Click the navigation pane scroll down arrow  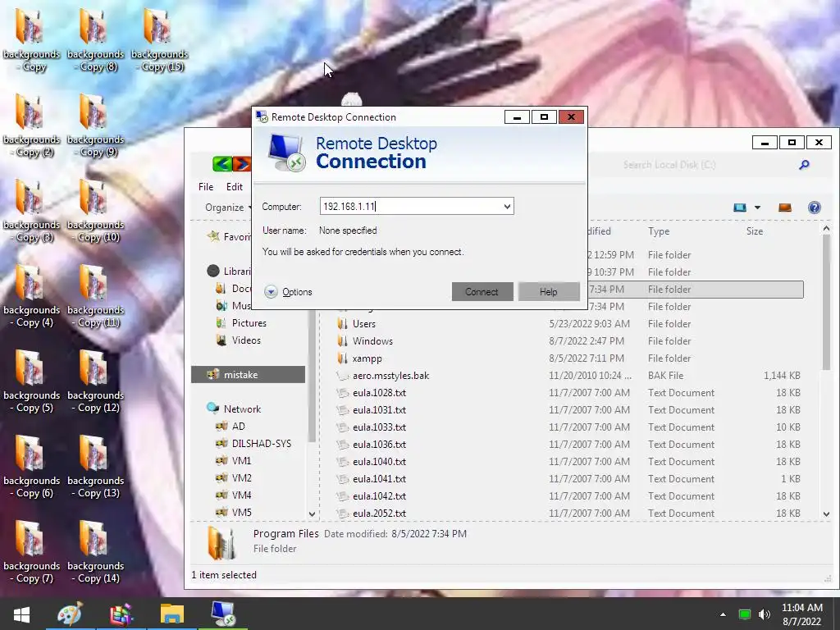(313, 514)
